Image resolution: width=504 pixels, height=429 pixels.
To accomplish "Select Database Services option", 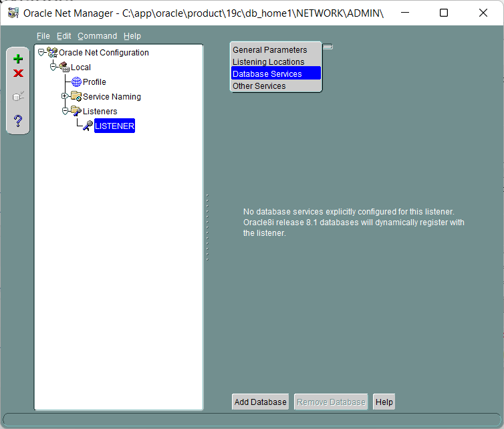I will (276, 74).
